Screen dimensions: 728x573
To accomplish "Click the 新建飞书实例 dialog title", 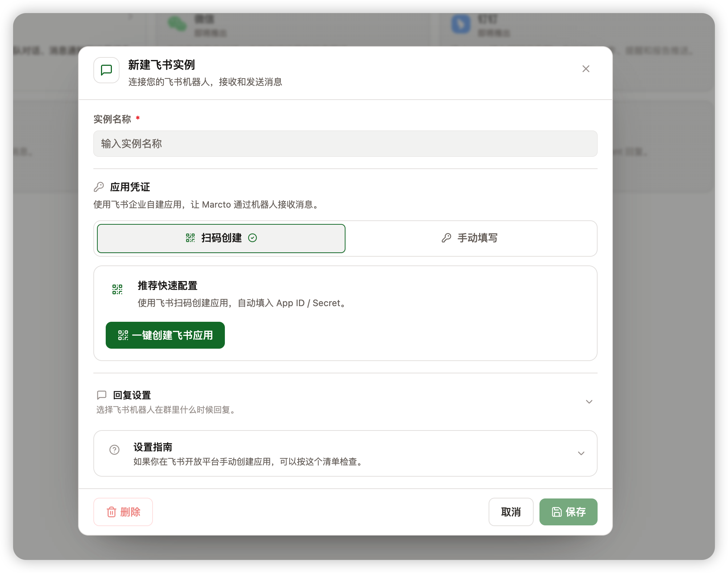I will click(162, 65).
